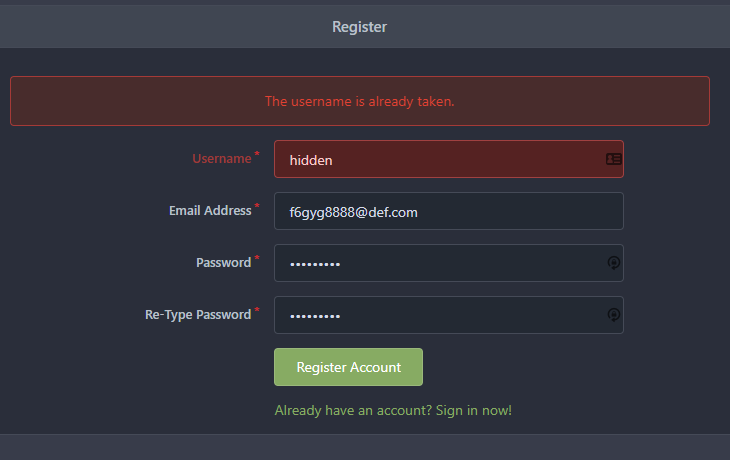
Task: Click the red asterisk beside Username label
Action: coord(257,153)
